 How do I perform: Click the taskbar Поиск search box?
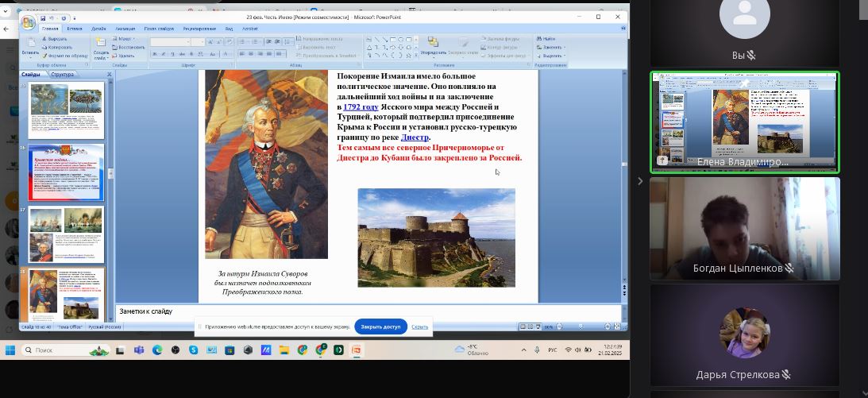tap(65, 350)
